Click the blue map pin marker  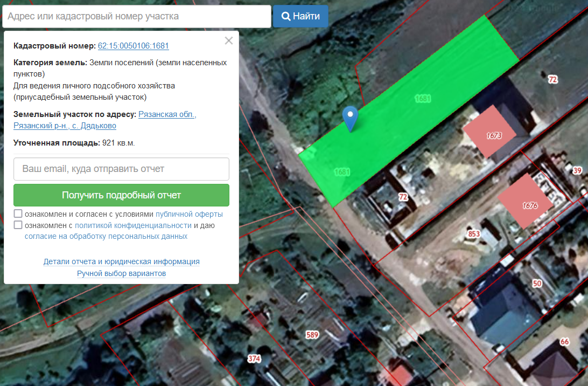350,118
